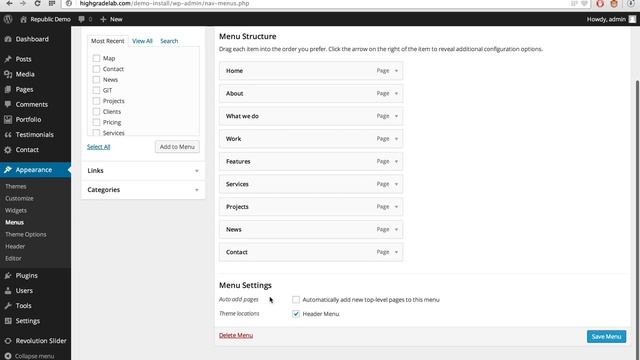Check the Pricing page checkbox

96,122
